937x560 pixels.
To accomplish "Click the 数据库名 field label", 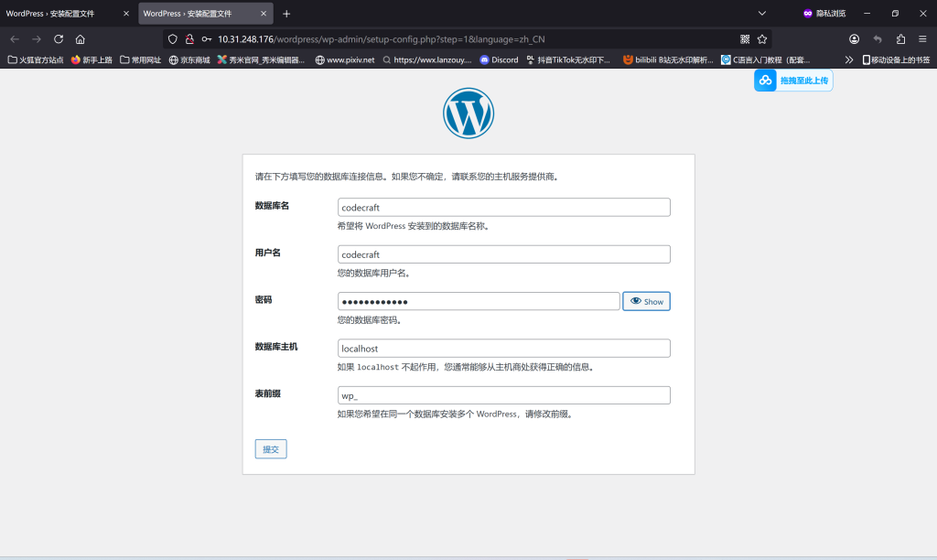I will pyautogui.click(x=272, y=206).
